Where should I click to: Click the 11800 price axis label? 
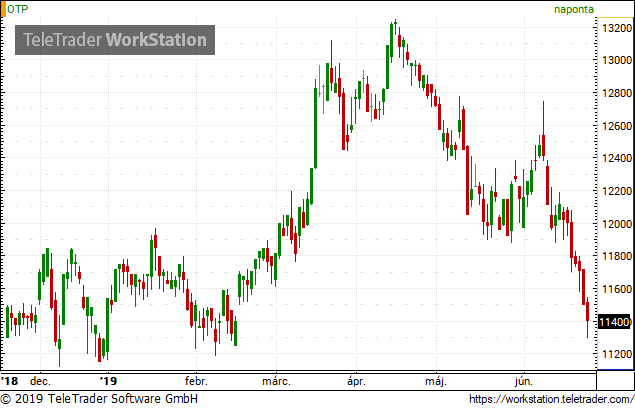point(616,256)
